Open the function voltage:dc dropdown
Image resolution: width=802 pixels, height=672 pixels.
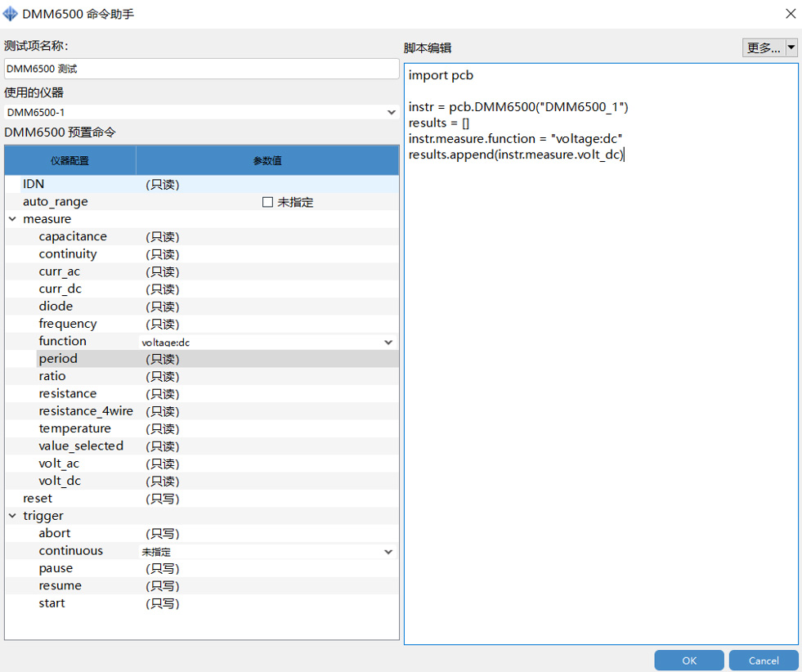pos(388,343)
